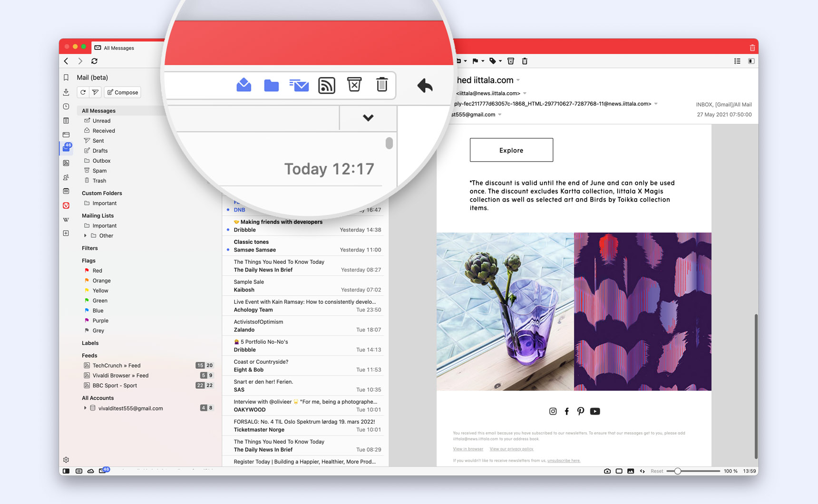Image resolution: width=818 pixels, height=504 pixels.
Task: Open the forward button dropdown arrow
Action: [x=465, y=61]
